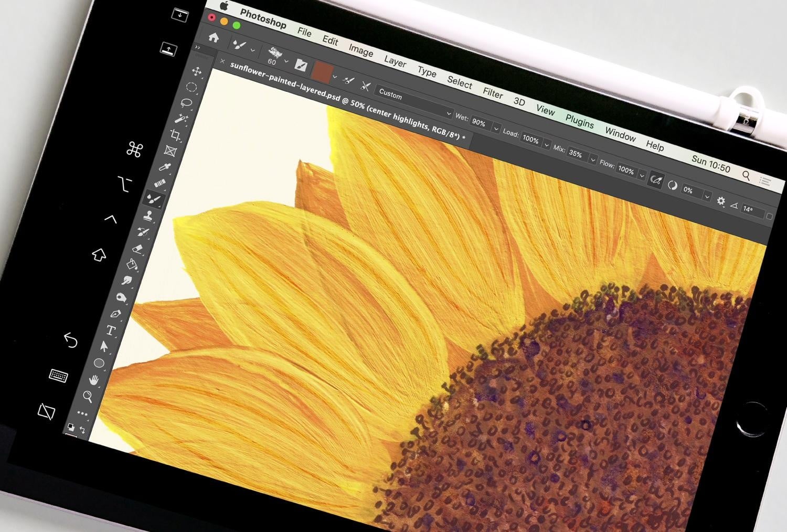Select the Horizontal Type tool
The width and height of the screenshot is (787, 532).
[x=111, y=331]
